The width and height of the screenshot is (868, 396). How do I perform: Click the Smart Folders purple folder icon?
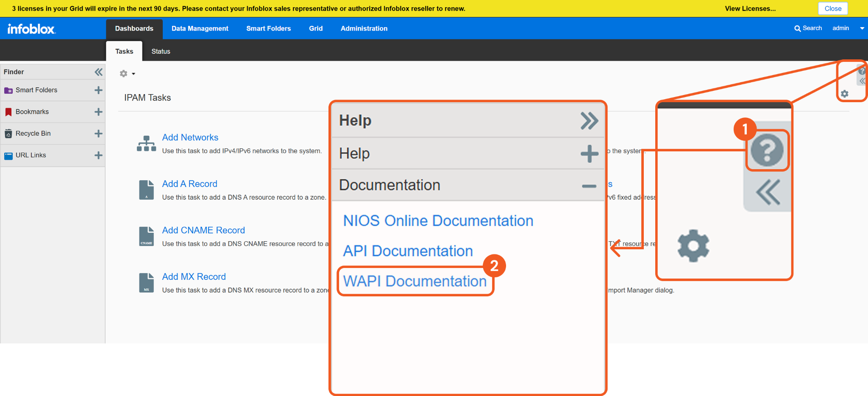click(x=8, y=90)
